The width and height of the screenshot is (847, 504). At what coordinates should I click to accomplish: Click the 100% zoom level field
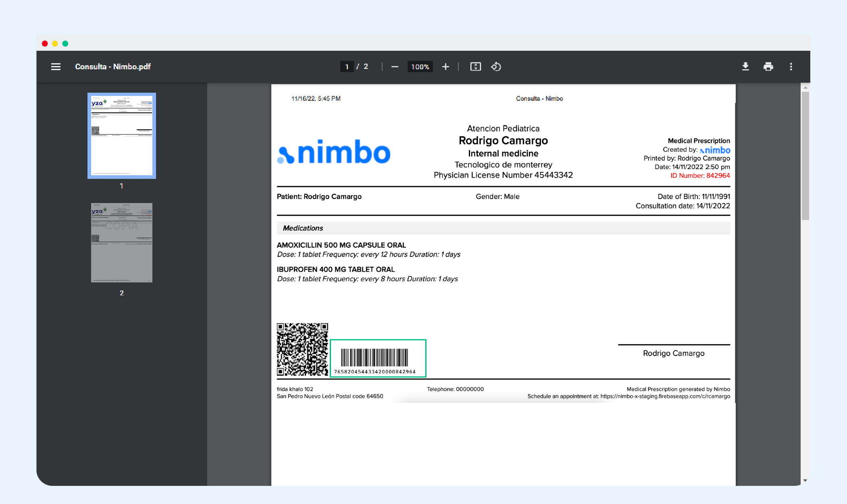pyautogui.click(x=420, y=66)
